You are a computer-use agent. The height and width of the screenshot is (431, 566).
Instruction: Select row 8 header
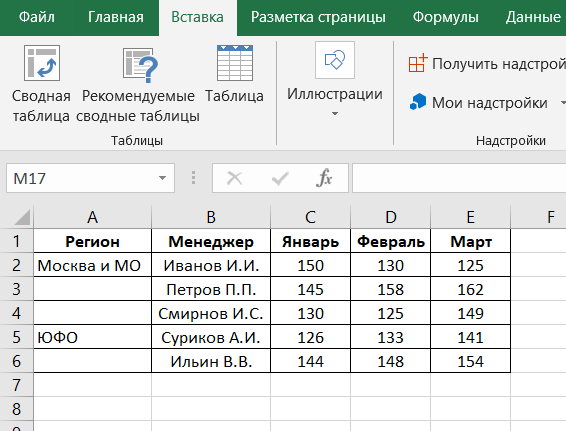coord(17,409)
